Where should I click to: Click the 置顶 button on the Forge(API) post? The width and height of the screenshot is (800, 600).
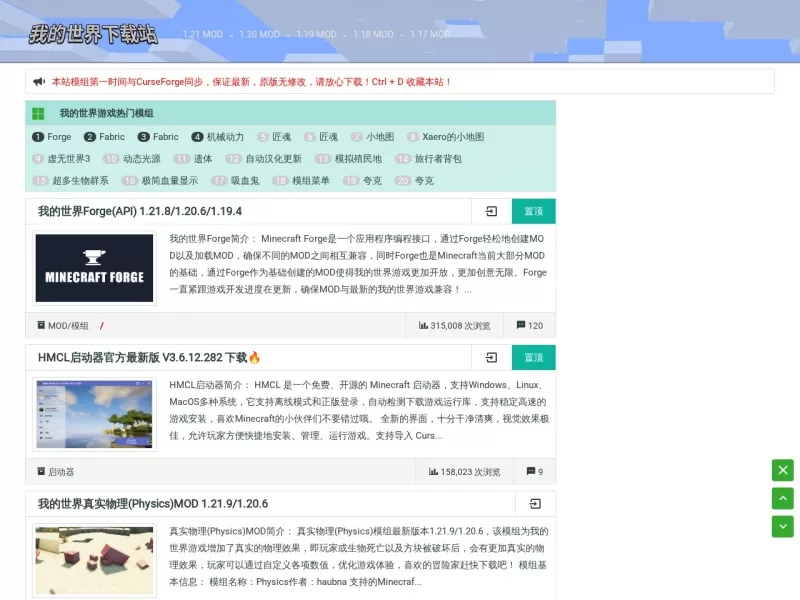coord(534,211)
